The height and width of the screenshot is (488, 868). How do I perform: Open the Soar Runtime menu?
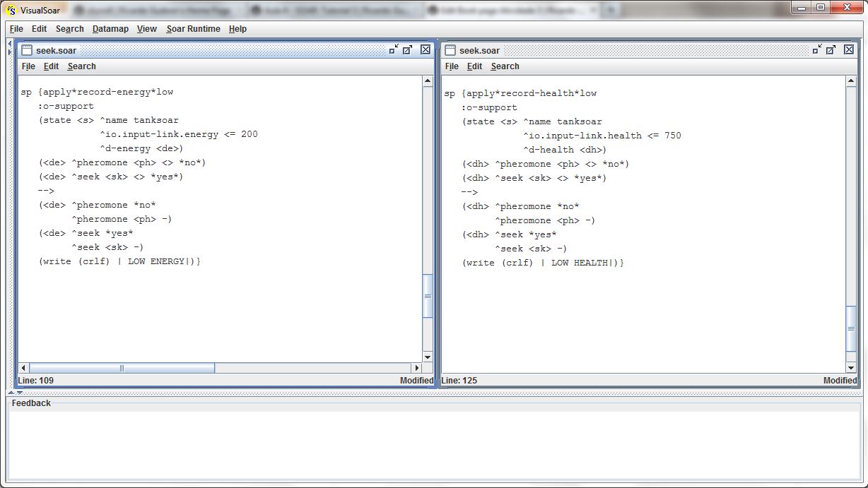tap(193, 29)
